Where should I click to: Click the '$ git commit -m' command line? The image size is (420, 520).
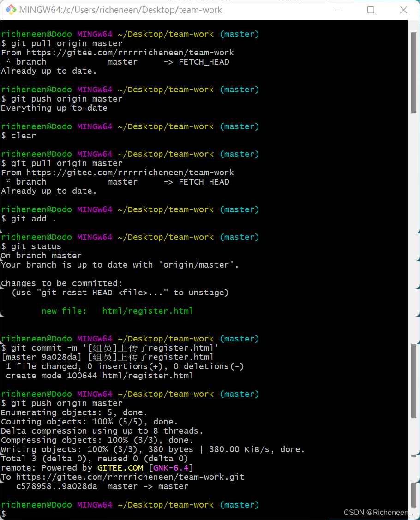(110, 348)
